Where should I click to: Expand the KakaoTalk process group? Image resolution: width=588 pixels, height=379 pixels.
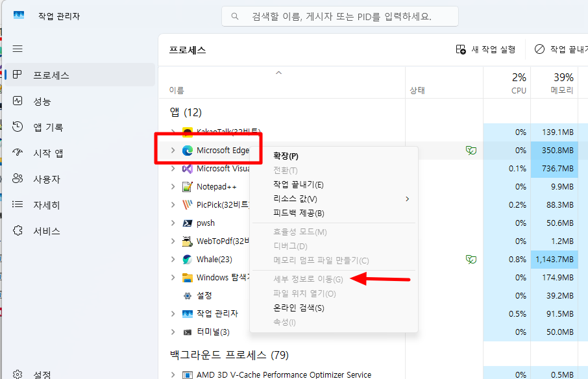(173, 132)
